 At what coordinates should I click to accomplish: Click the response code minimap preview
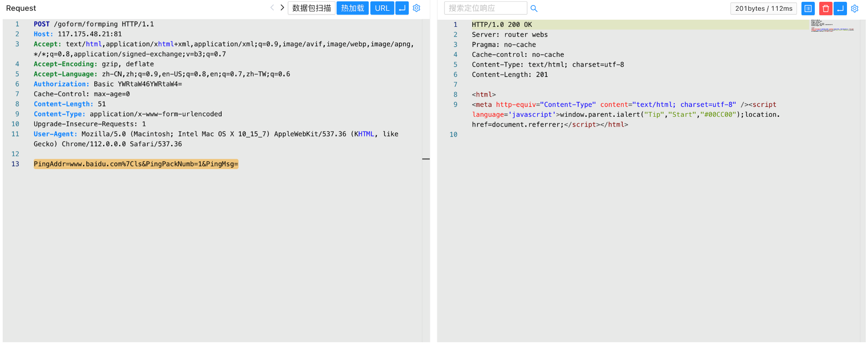pos(832,26)
